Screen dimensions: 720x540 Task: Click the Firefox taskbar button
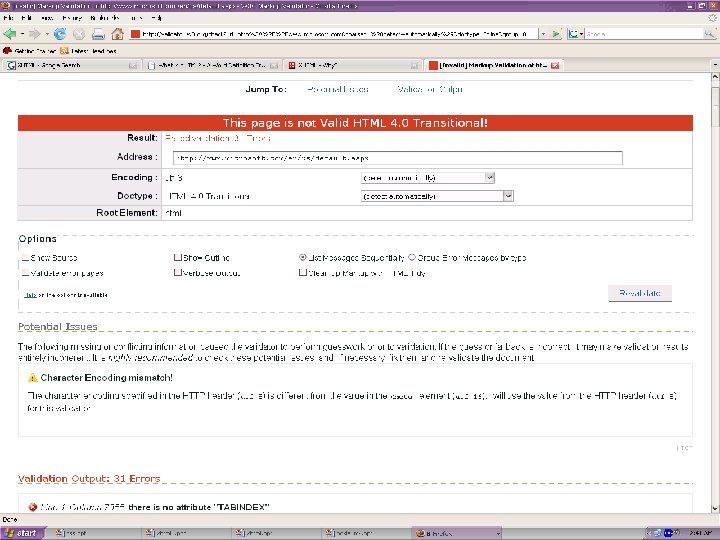[456, 533]
